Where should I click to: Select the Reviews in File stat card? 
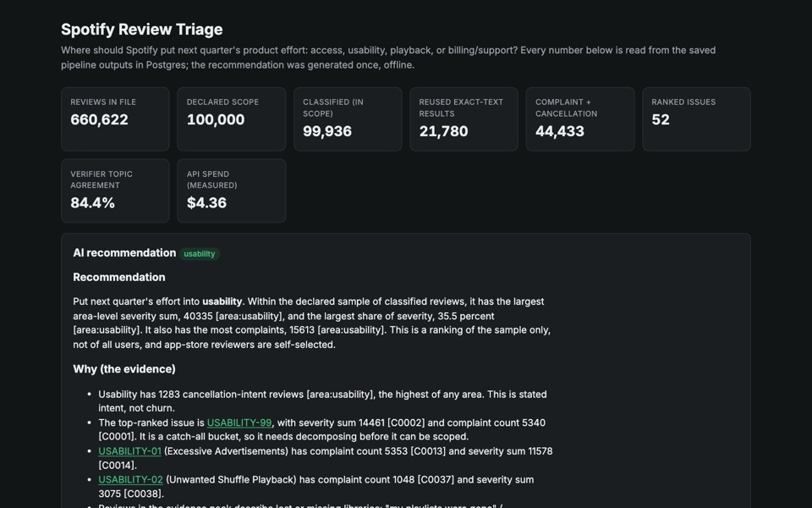tap(115, 119)
